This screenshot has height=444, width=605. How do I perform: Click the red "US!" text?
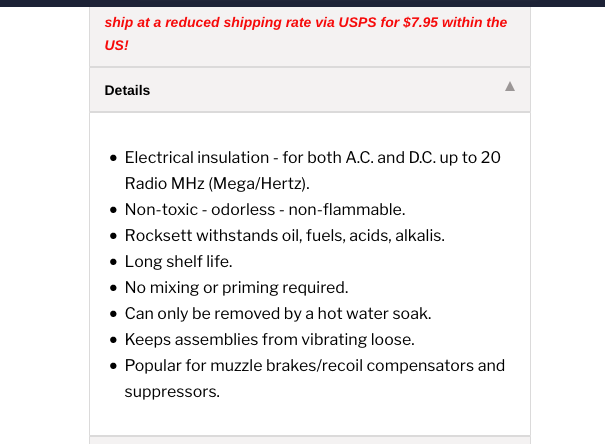(x=116, y=45)
